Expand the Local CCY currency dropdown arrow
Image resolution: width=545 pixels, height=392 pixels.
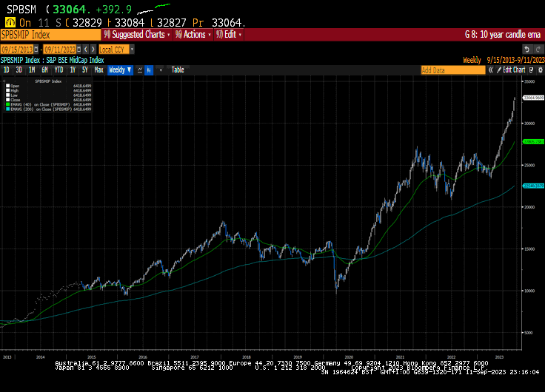[132, 50]
